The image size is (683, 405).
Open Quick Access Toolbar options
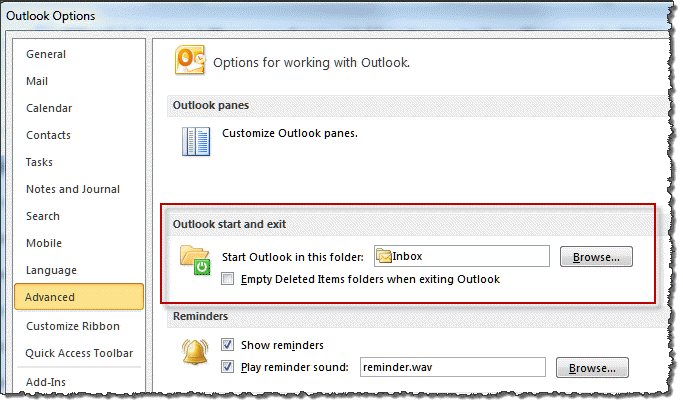click(x=79, y=353)
